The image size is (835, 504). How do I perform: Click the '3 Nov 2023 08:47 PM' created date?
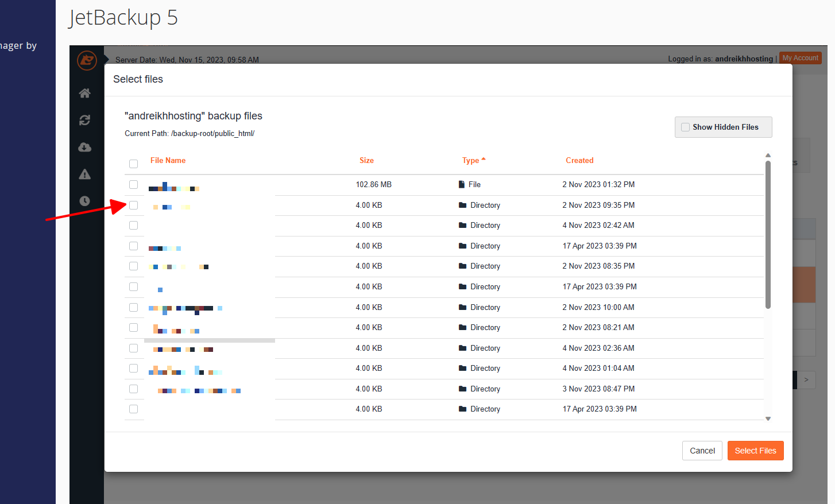(x=598, y=389)
